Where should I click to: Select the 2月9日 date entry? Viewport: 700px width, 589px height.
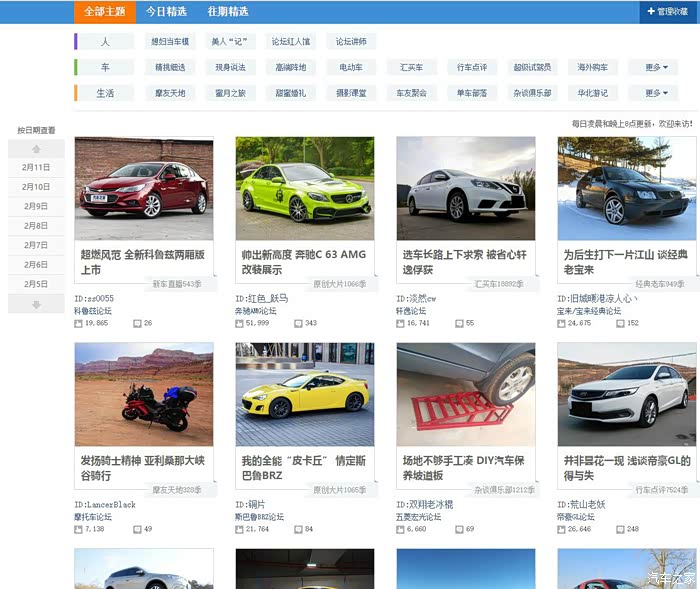[36, 206]
